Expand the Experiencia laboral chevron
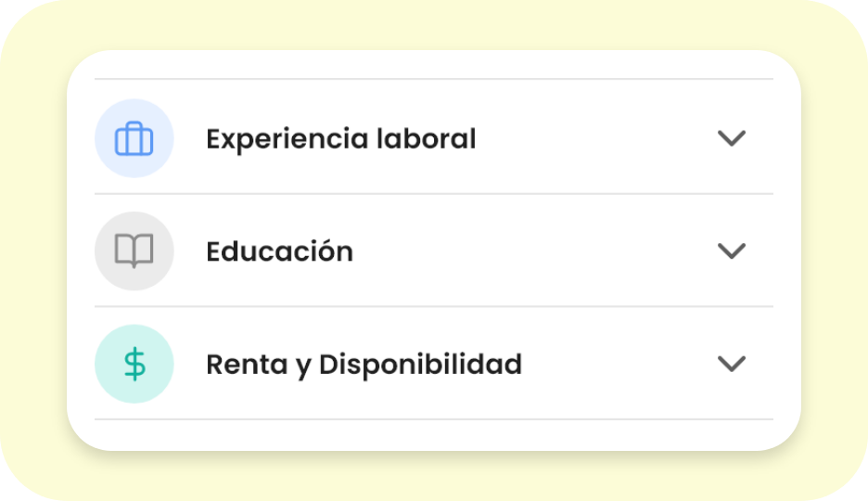Viewport: 868px width, 501px height. click(x=732, y=138)
